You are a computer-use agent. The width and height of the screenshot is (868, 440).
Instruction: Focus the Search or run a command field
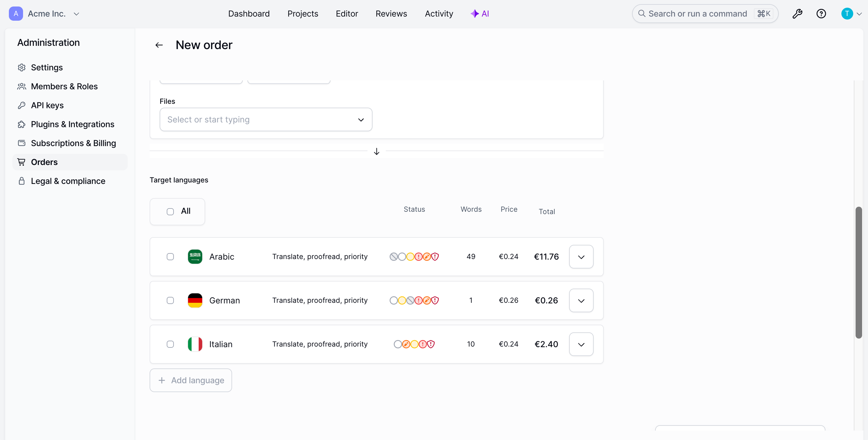pyautogui.click(x=705, y=14)
